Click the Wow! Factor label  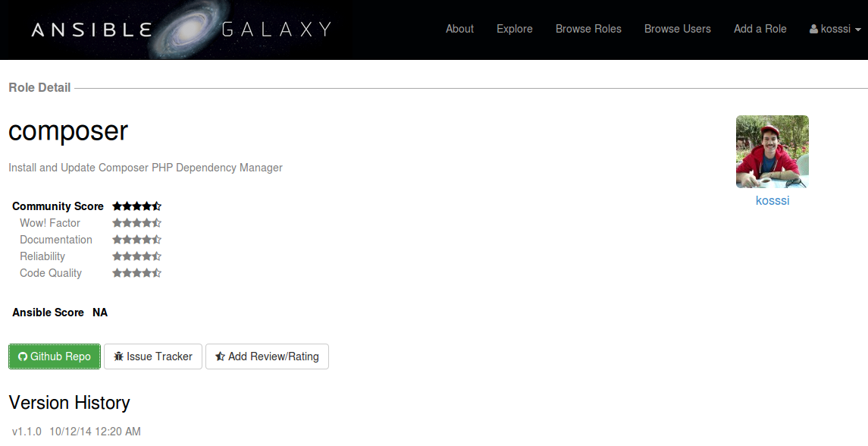coord(50,223)
